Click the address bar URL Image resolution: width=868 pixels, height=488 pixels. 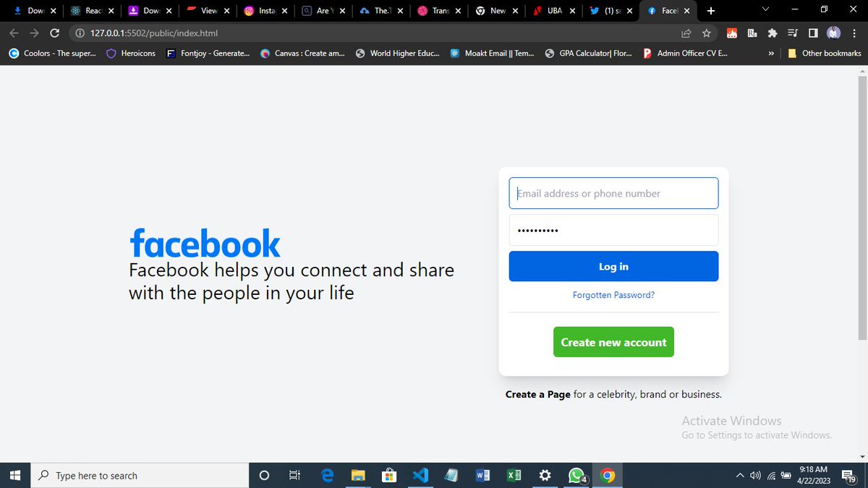click(x=154, y=33)
